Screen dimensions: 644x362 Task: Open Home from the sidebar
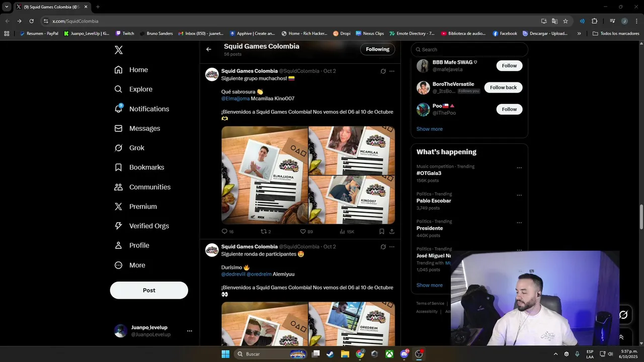coord(131,70)
